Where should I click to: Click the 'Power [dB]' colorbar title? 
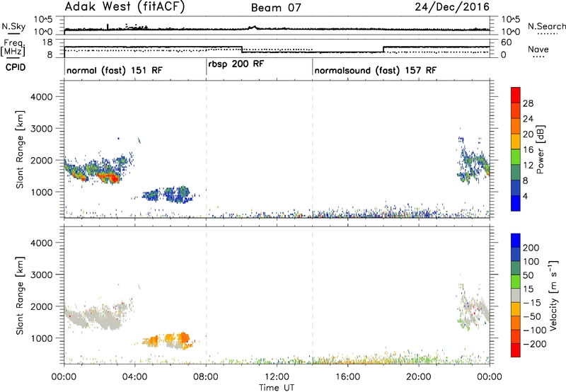tap(540, 149)
